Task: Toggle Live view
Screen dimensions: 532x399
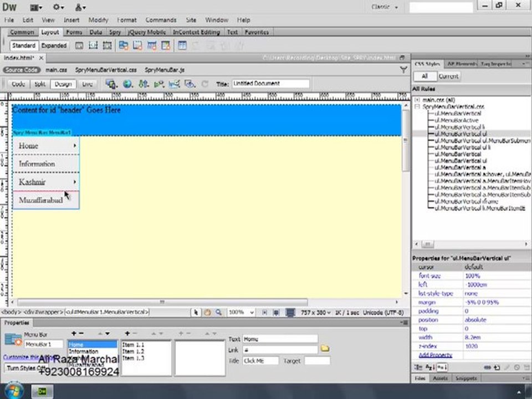Action: pyautogui.click(x=87, y=84)
